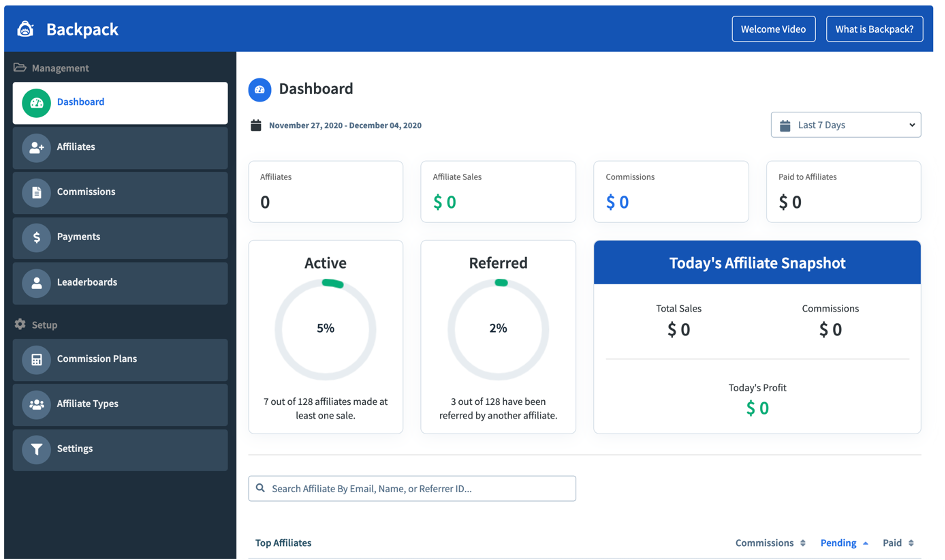The height and width of the screenshot is (560, 945).
Task: Select the Commissions document icon in sidebar
Action: 36,192
